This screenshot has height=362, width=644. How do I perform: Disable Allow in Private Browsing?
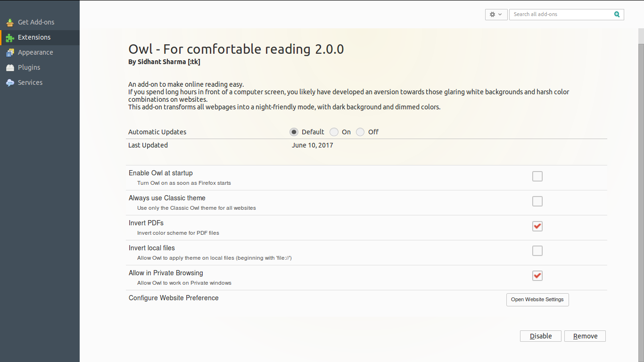537,275
